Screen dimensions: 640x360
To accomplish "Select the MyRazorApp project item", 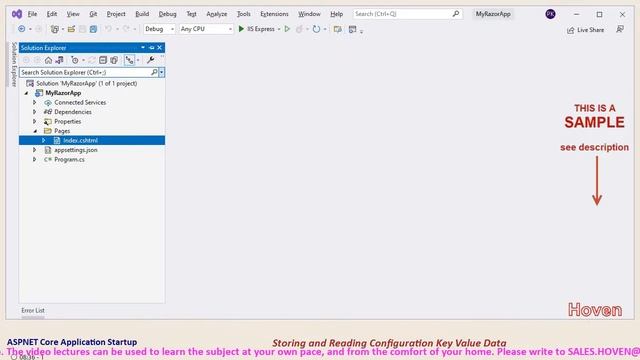I will 63,93.
